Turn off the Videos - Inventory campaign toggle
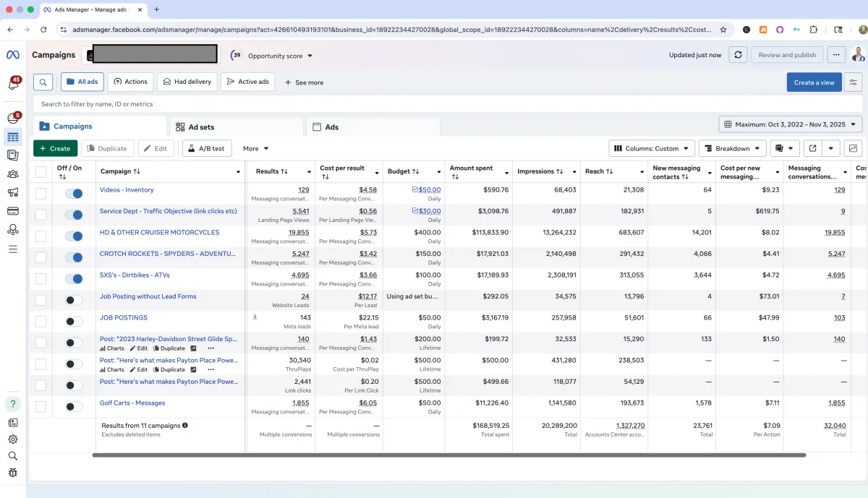 pyautogui.click(x=73, y=194)
